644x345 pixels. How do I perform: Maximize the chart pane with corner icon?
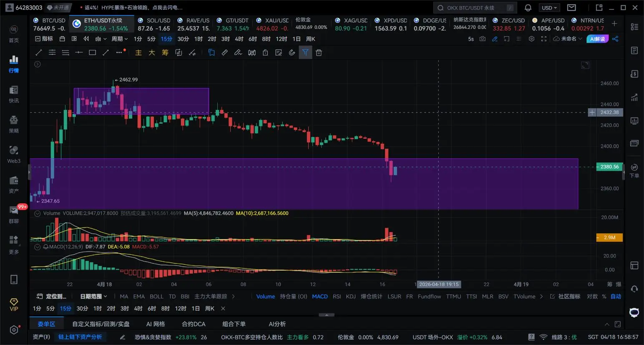point(585,65)
